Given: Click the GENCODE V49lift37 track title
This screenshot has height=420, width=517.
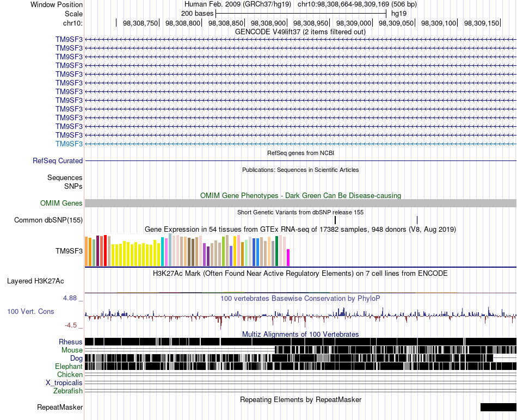Looking at the screenshot, I should pyautogui.click(x=300, y=32).
